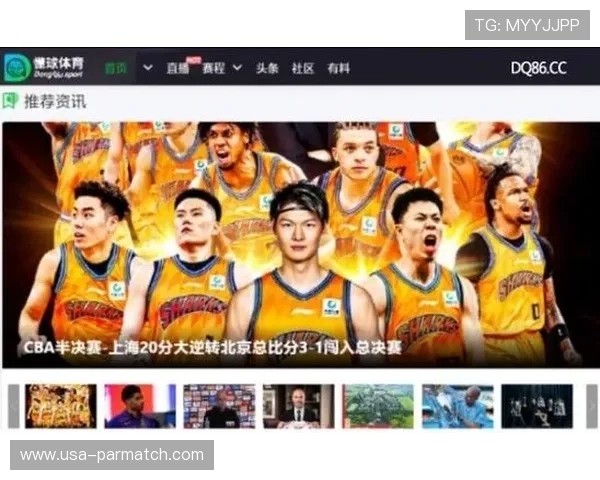Open the 首页 home tab

click(x=116, y=68)
